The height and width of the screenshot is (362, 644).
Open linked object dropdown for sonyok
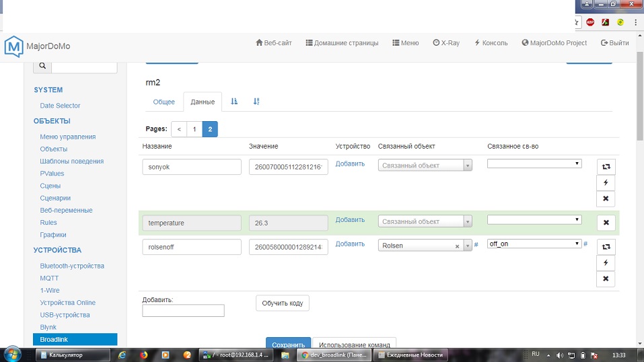[425, 166]
